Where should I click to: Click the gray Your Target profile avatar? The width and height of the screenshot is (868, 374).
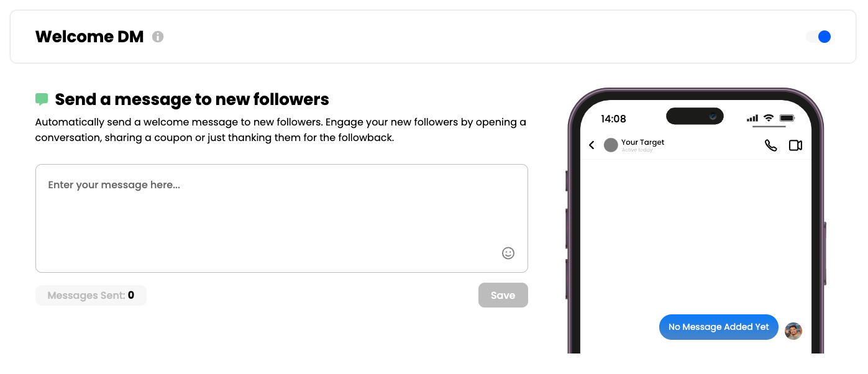tap(611, 145)
